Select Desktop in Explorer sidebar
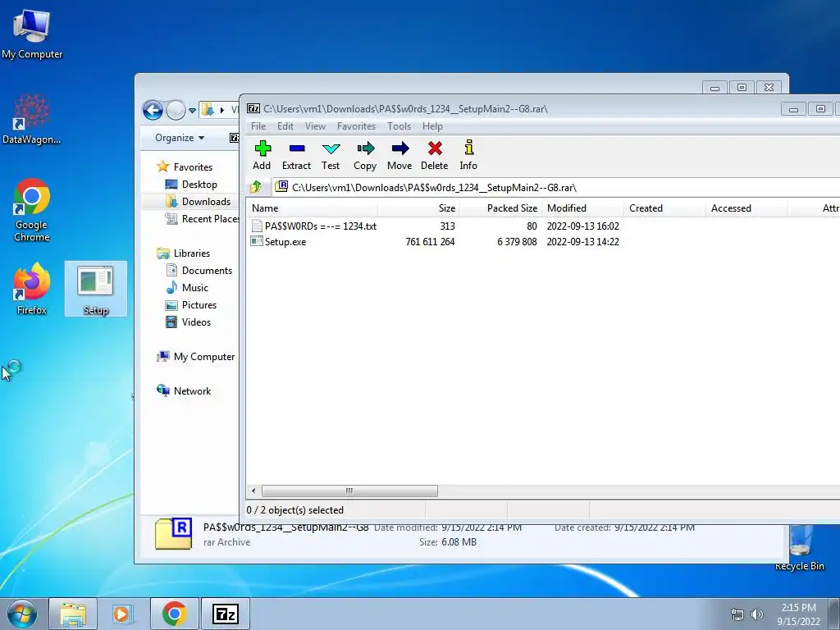The width and height of the screenshot is (840, 630). 191,185
